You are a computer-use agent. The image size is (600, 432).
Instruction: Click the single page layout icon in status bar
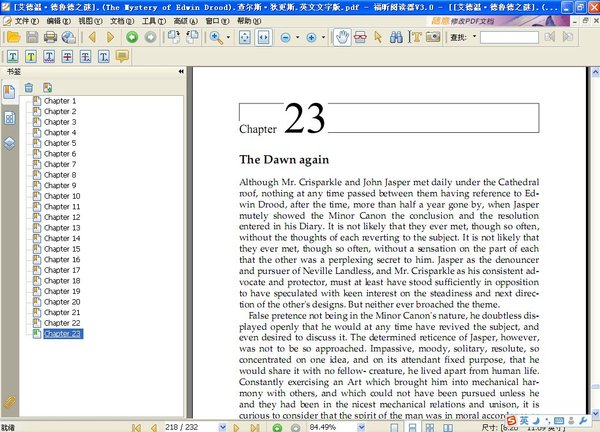(x=394, y=427)
